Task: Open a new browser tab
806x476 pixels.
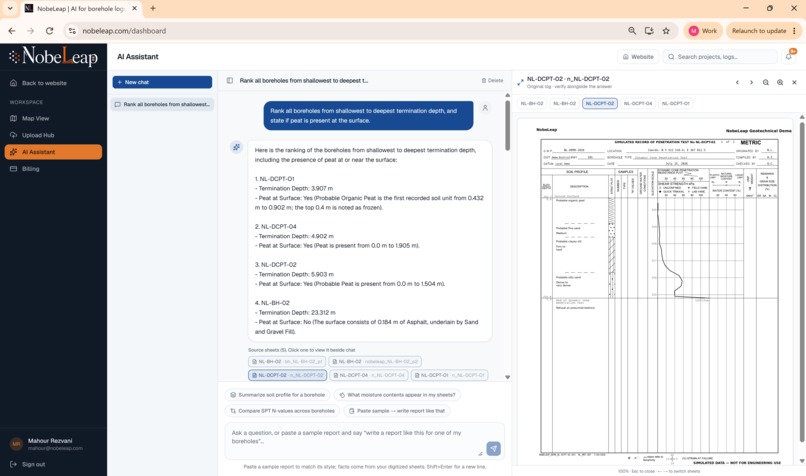Action: [153, 8]
